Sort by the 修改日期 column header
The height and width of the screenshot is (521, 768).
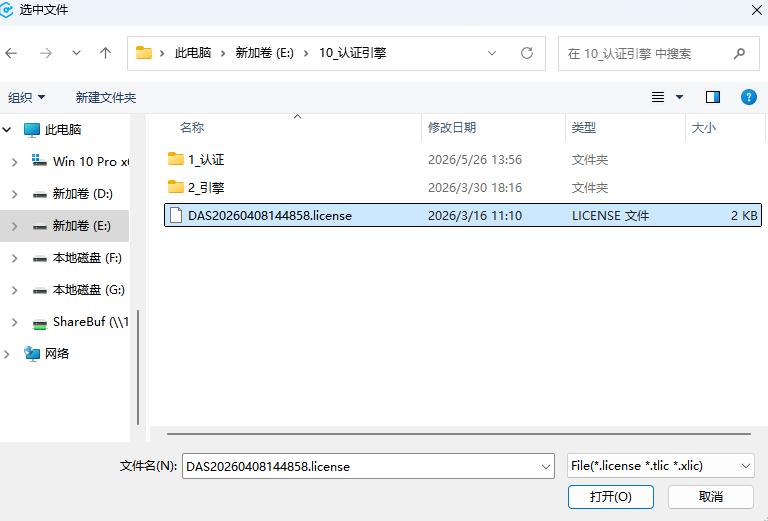[x=452, y=128]
